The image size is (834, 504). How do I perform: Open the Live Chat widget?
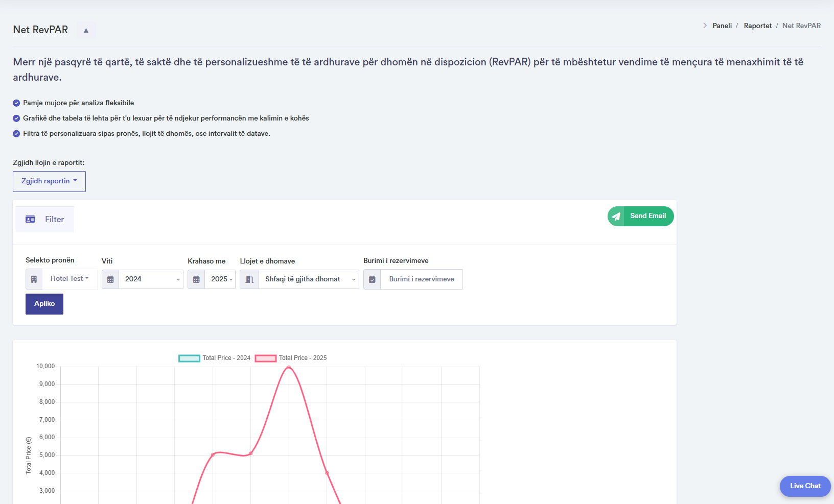point(805,486)
